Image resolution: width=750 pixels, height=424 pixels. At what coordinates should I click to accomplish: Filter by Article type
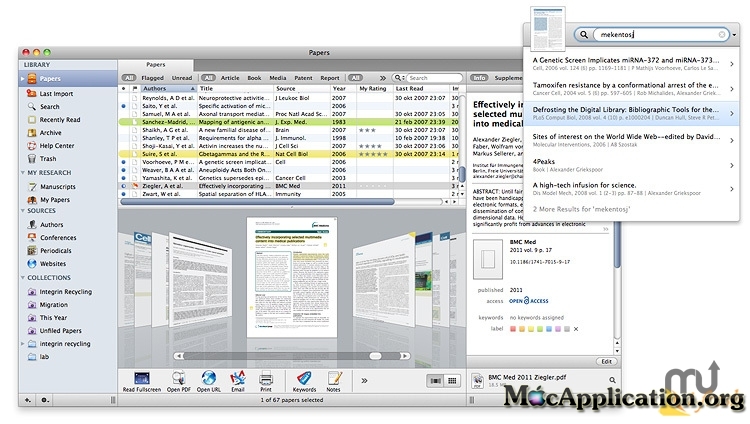click(x=230, y=78)
